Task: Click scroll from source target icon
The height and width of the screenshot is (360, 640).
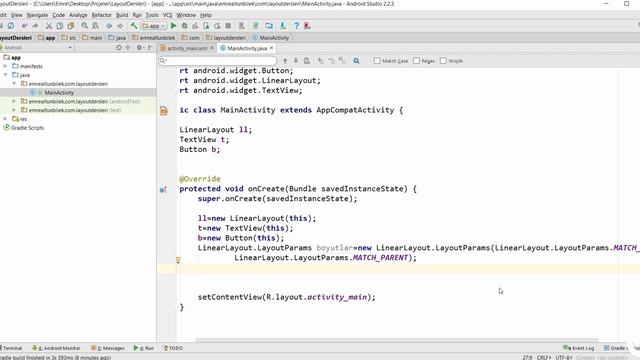Action: click(119, 48)
